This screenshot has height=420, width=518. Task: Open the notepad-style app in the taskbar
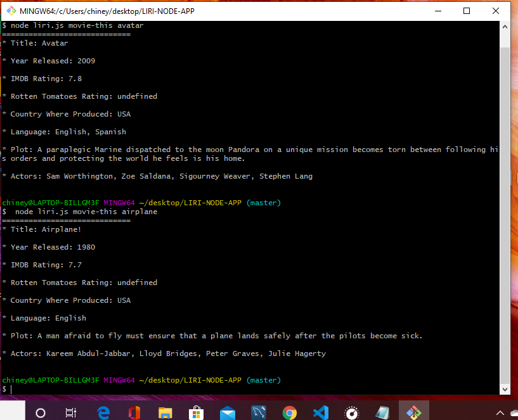(382, 413)
